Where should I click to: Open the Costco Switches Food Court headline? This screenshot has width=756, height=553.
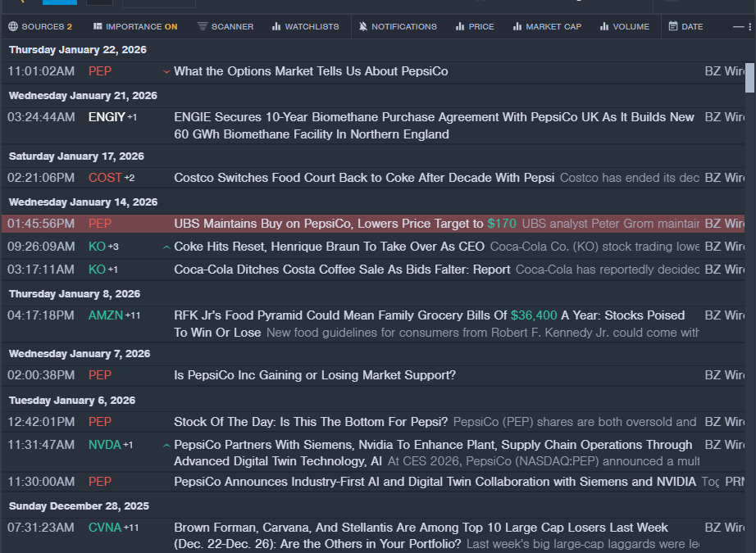[363, 178]
